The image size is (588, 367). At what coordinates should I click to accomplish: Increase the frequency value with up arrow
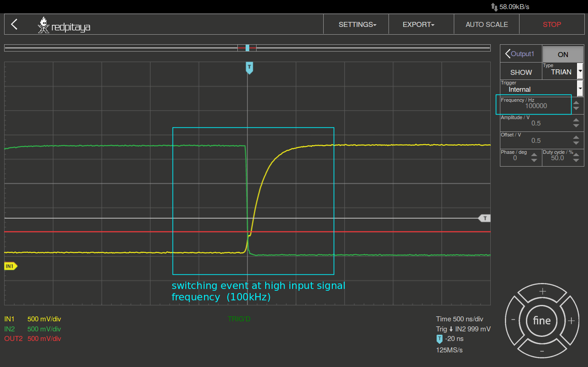576,103
